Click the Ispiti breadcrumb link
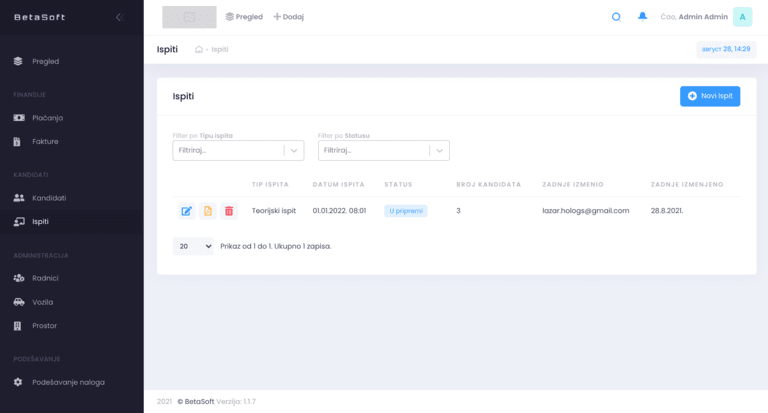Image resolution: width=768 pixels, height=413 pixels. [x=220, y=49]
